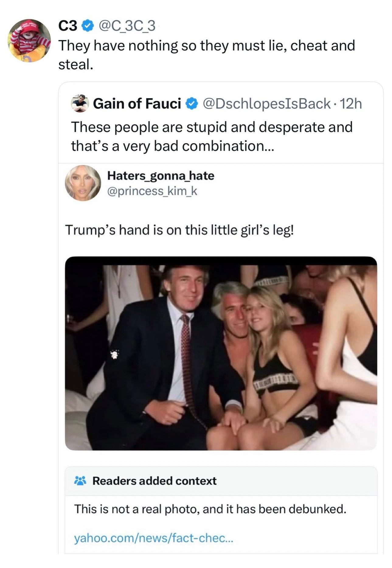Open the "These people are stupid" quoted tweet
The height and width of the screenshot is (568, 392).
212,136
